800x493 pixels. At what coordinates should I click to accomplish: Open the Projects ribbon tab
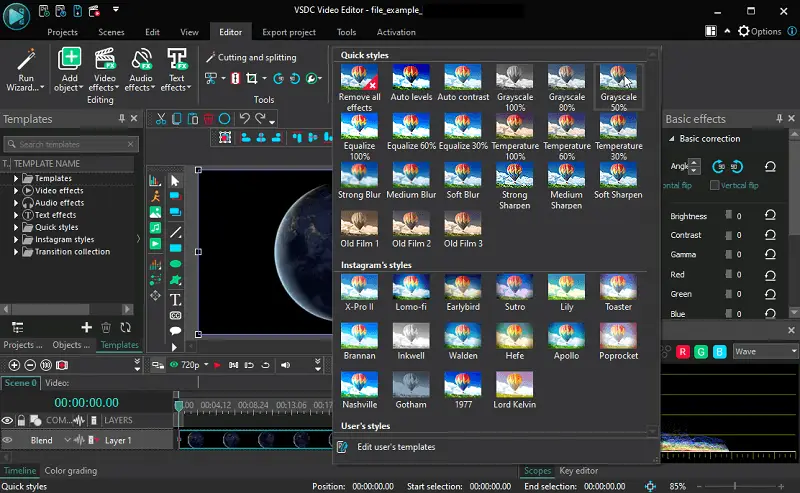click(x=62, y=32)
